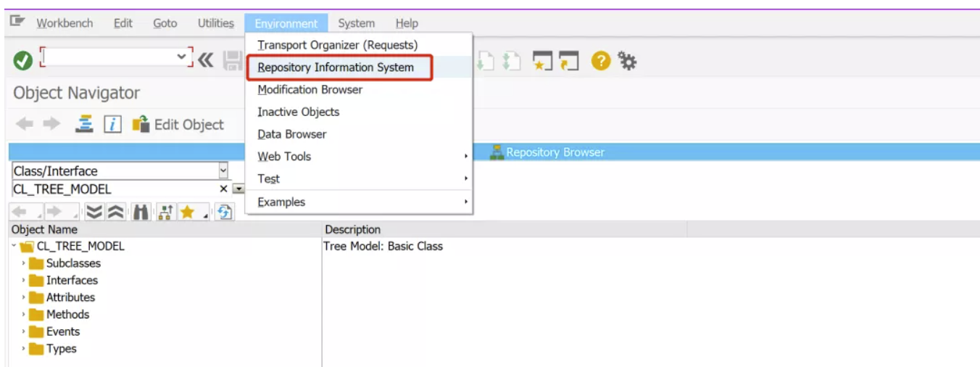980x367 pixels.
Task: Open the Test submenu
Action: click(x=360, y=179)
